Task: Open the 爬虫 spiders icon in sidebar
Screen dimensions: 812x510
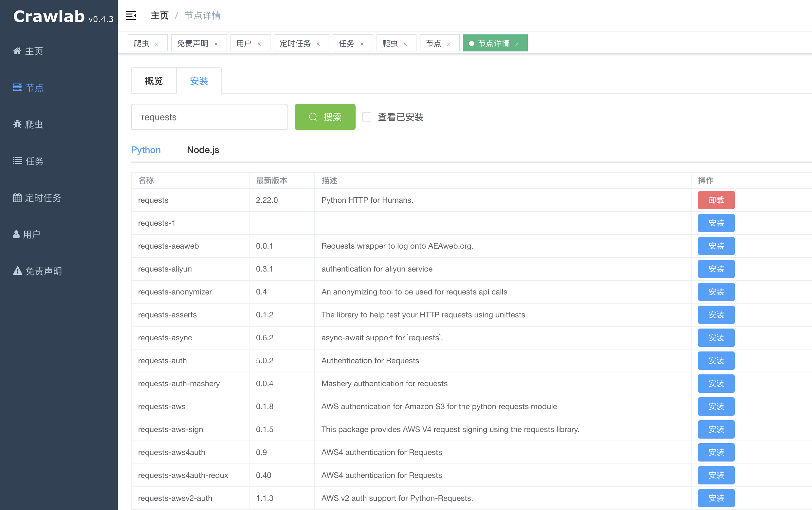Action: (17, 124)
